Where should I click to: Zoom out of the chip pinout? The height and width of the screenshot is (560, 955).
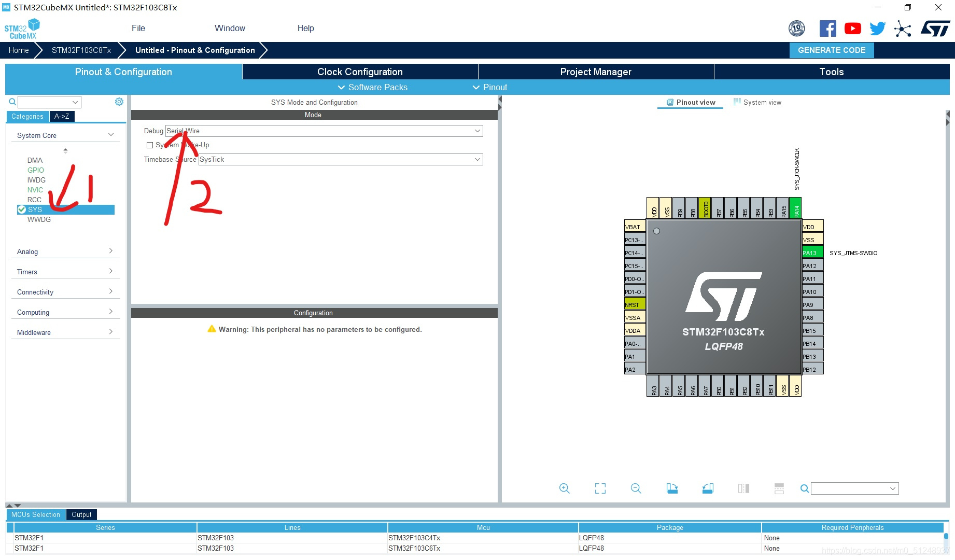636,488
